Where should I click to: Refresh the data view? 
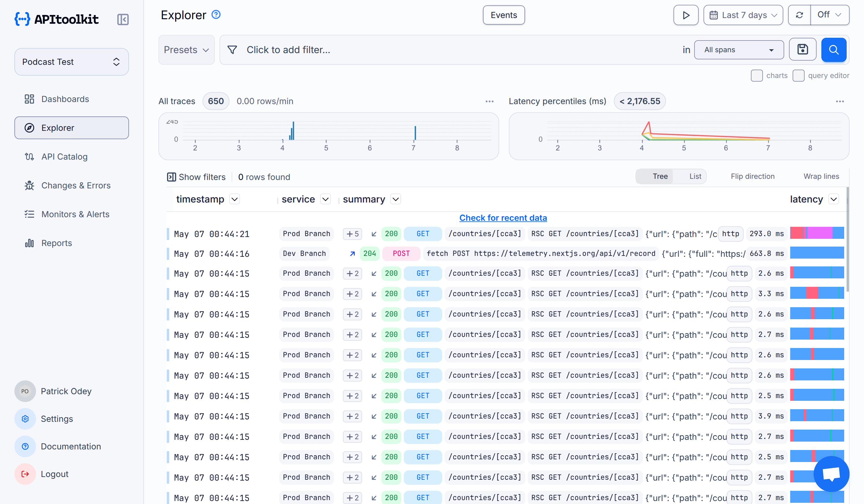click(x=799, y=15)
